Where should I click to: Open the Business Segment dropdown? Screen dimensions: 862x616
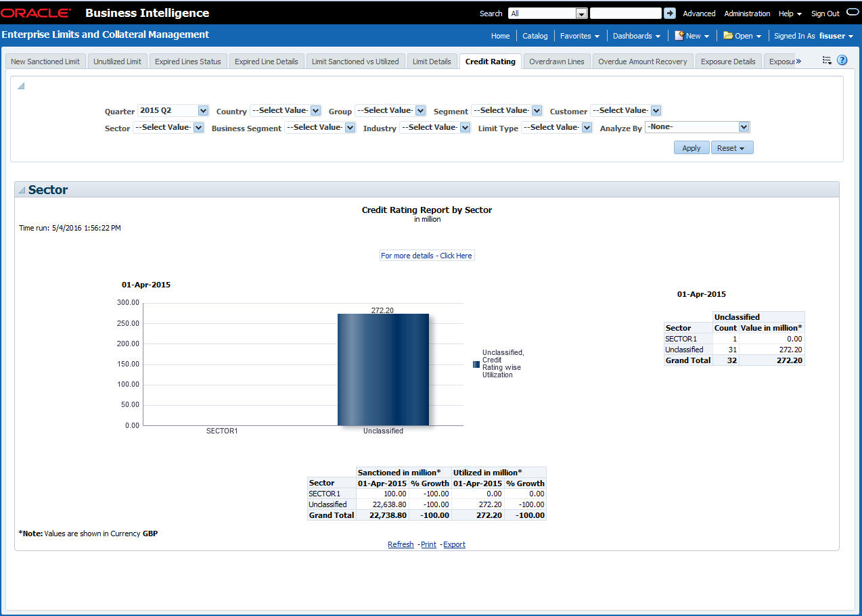[350, 127]
